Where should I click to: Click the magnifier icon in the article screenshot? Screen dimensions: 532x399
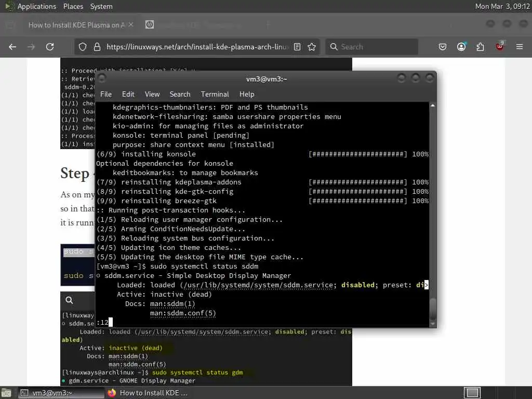point(69,300)
